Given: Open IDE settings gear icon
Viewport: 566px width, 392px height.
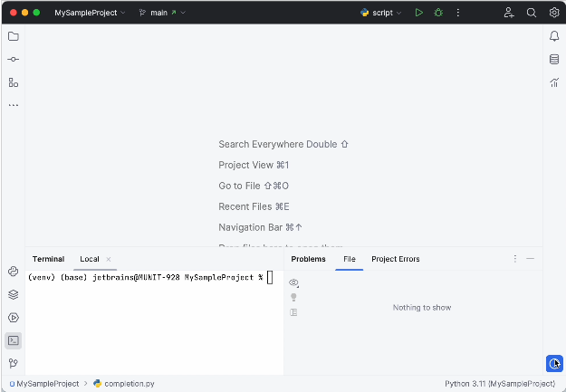Looking at the screenshot, I should point(554,13).
